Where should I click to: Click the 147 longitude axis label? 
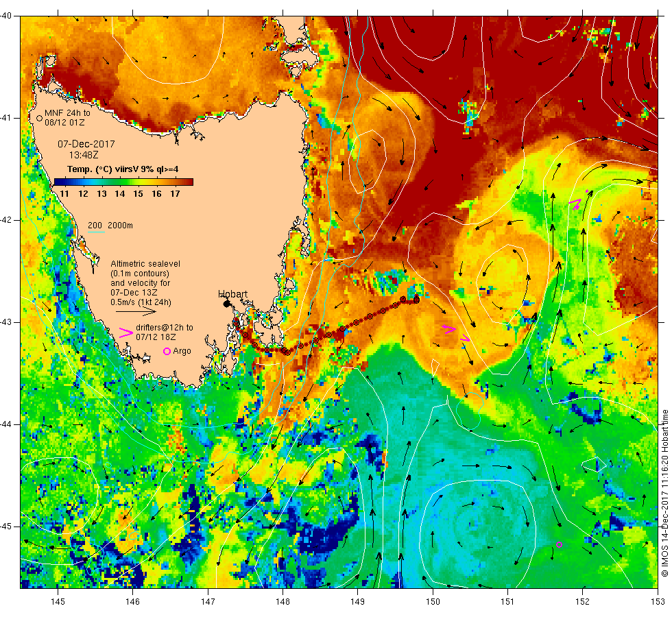click(208, 602)
